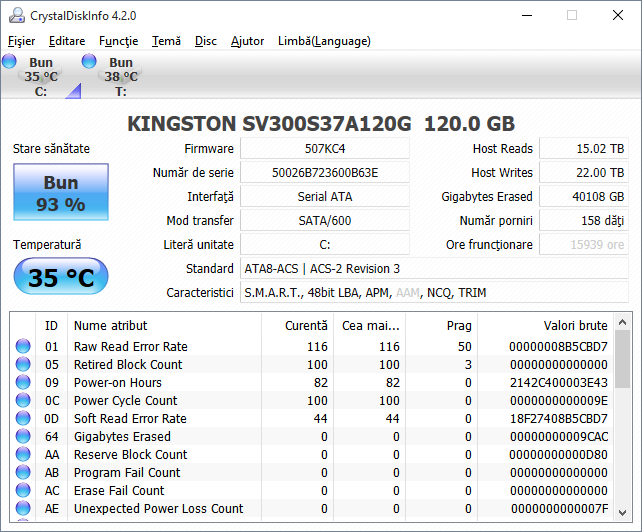Screen dimensions: 642x532
Task: Click the Nume atribut column header
Action: pyautogui.click(x=164, y=325)
